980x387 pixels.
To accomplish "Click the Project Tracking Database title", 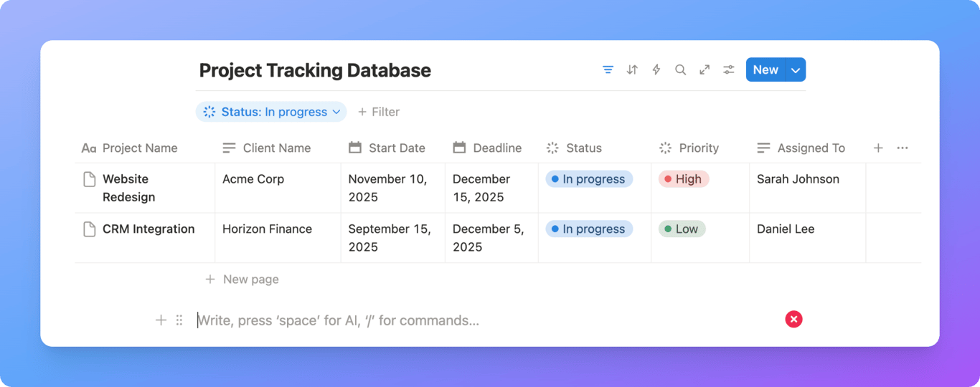I will pyautogui.click(x=315, y=70).
